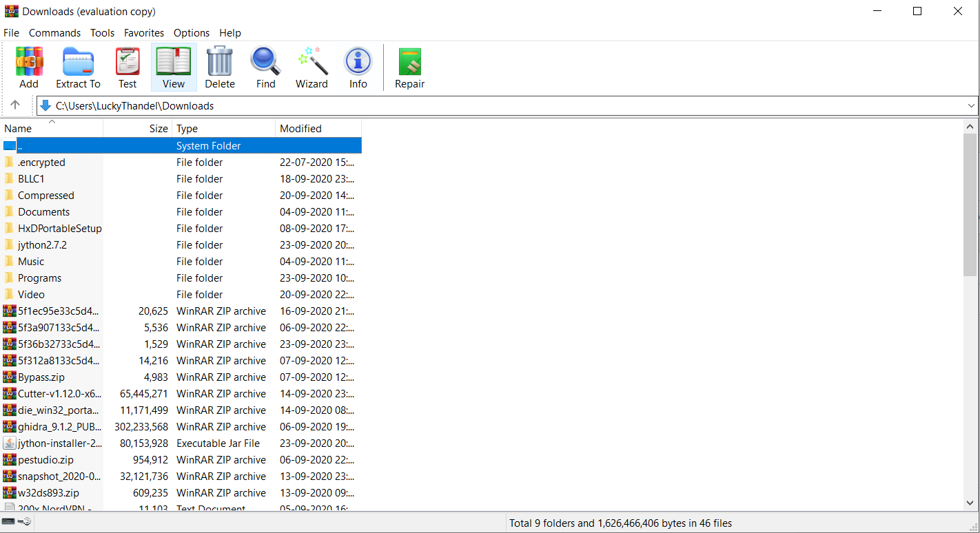Select the Video folder name
Image resolution: width=980 pixels, height=533 pixels.
(31, 295)
